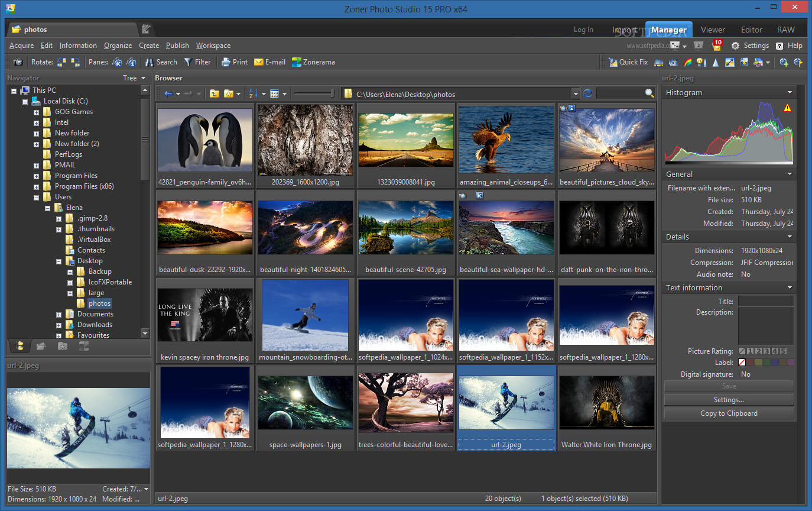Open the Filter funnel tool
Screen dimensions: 812x511
tap(197, 62)
